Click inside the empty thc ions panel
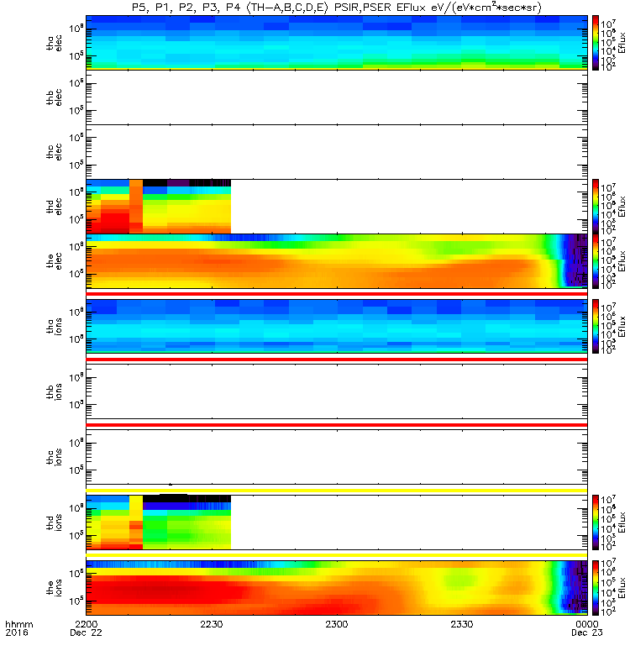The width and height of the screenshot is (630, 672). pyautogui.click(x=337, y=457)
